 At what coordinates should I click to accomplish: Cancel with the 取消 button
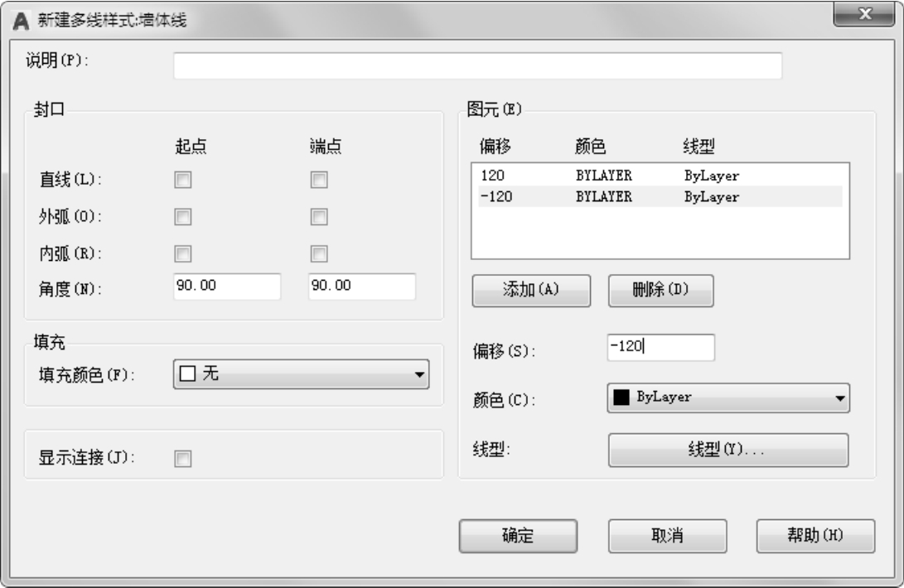[x=667, y=536]
